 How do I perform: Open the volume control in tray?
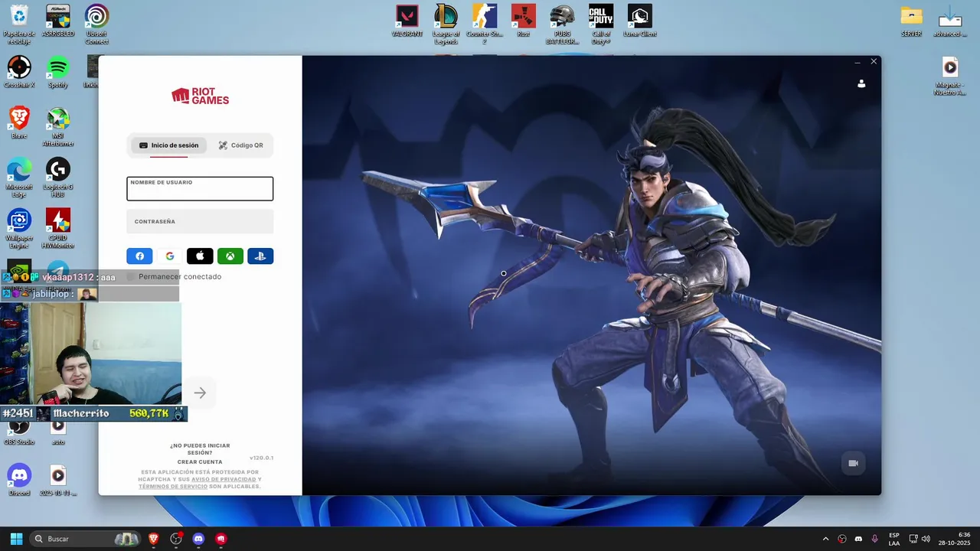click(x=926, y=539)
